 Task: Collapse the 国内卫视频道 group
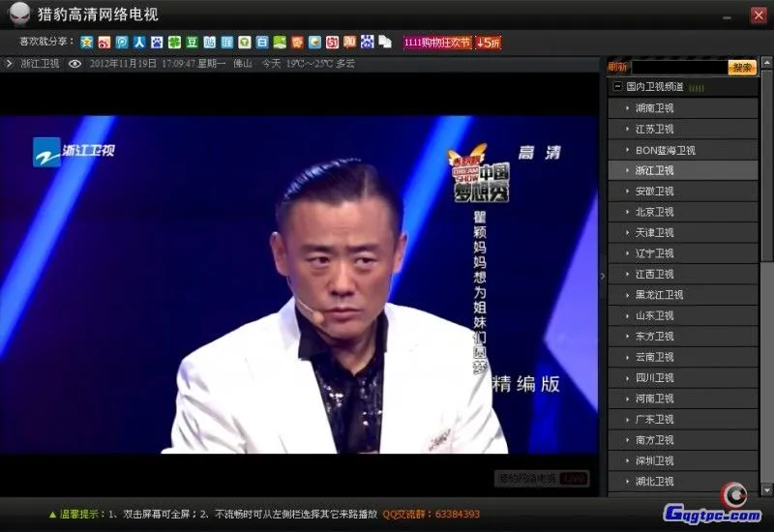617,86
